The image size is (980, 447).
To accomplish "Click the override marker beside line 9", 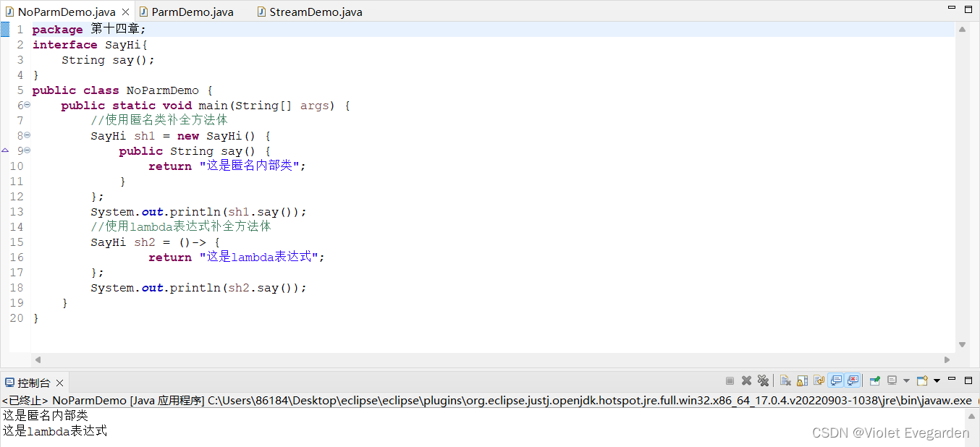I will click(x=5, y=151).
